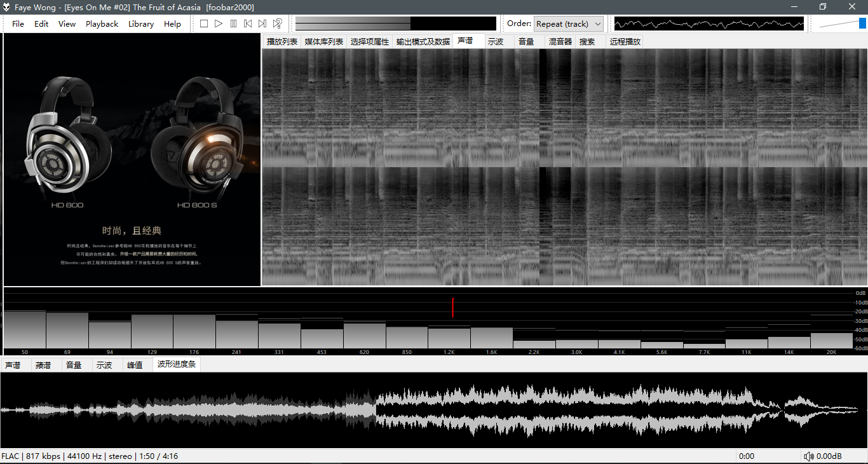
Task: Open the Order dropdown showing Repeat (track)
Action: pos(568,24)
